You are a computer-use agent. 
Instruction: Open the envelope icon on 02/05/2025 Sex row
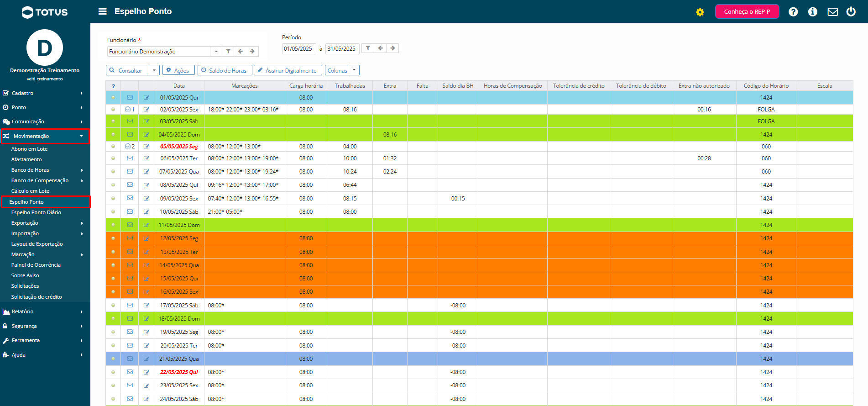(128, 109)
